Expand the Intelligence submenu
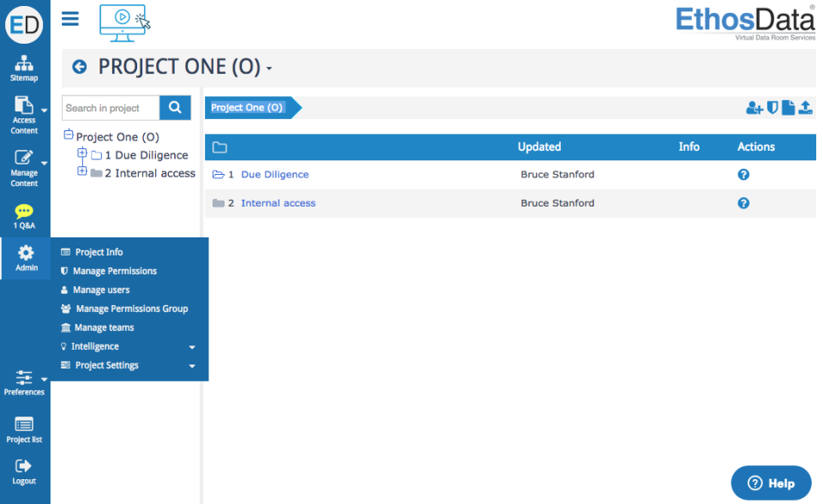Image resolution: width=823 pixels, height=504 pixels. [x=192, y=347]
